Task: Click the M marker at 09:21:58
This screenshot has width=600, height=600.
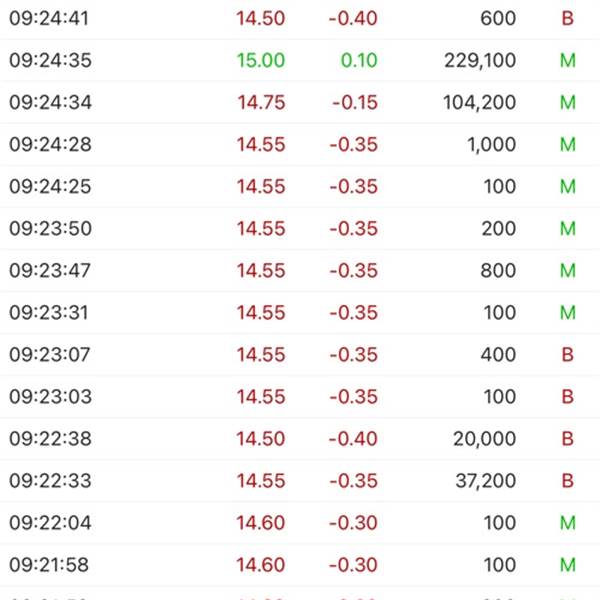Action: (568, 565)
